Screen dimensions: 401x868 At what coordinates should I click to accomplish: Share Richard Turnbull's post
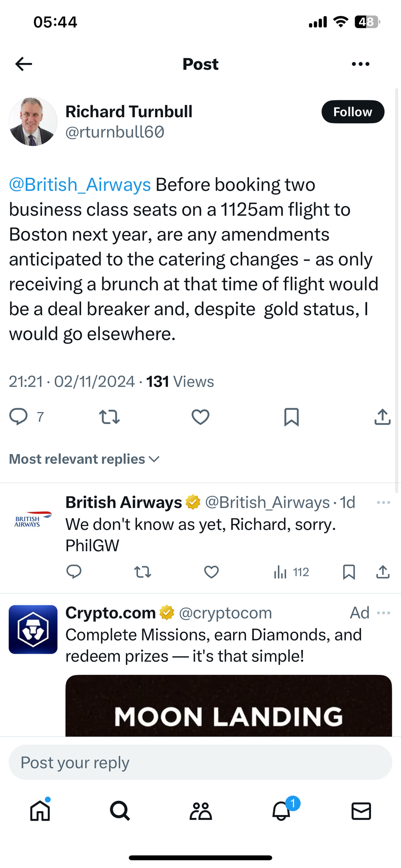[x=382, y=417]
